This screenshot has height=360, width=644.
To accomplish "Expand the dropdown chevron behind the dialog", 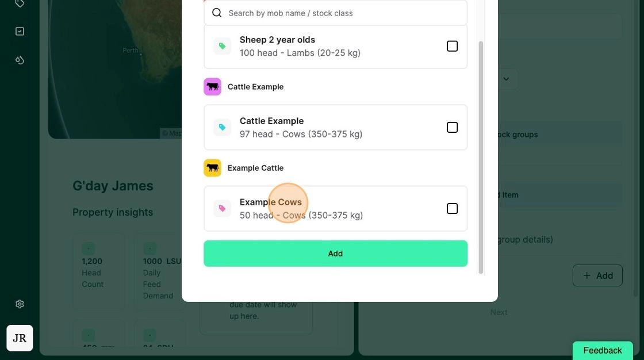I will pos(506,79).
